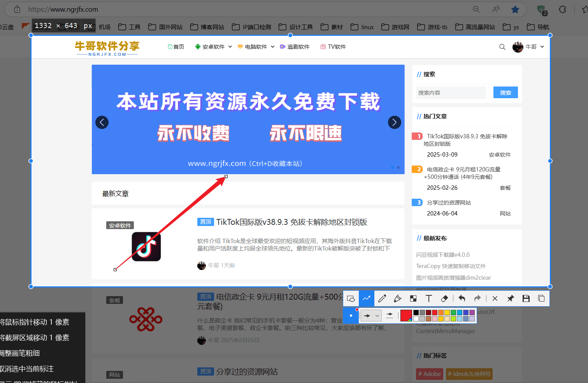Screen dimensions: 588x383
Task: Open 图片视频画质增强器dim2clear link
Action: tap(453, 278)
